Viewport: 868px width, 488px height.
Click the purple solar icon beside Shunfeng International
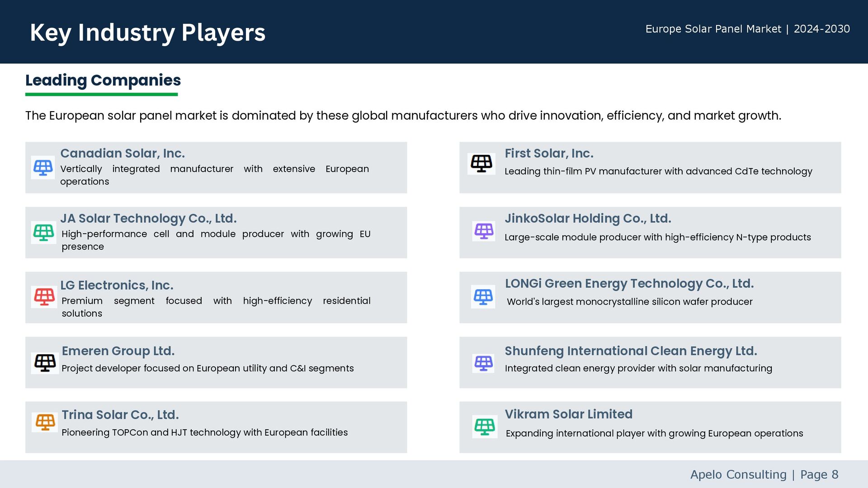coord(483,363)
